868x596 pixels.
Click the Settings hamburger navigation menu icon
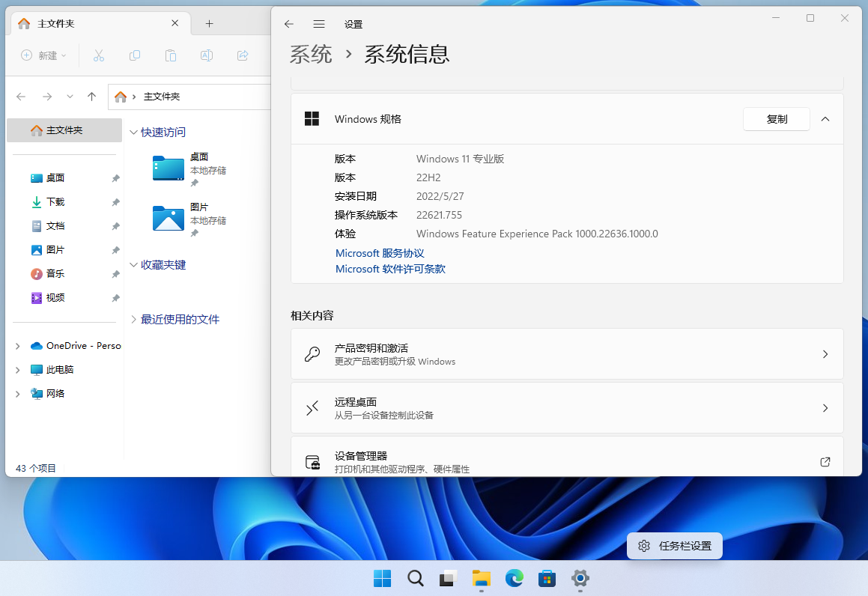point(319,24)
